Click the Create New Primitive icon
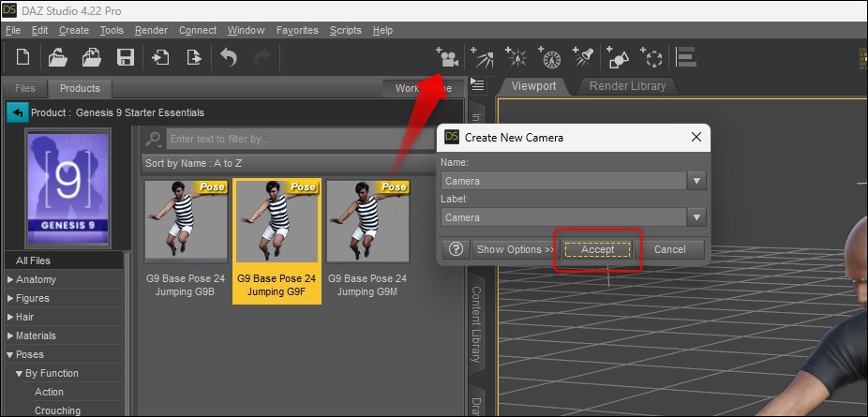This screenshot has width=868, height=417. click(619, 57)
